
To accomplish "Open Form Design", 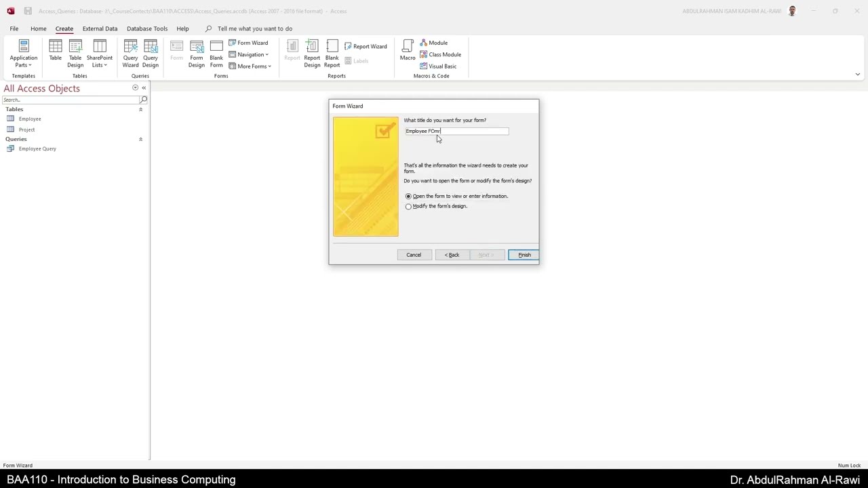I will 197,54.
